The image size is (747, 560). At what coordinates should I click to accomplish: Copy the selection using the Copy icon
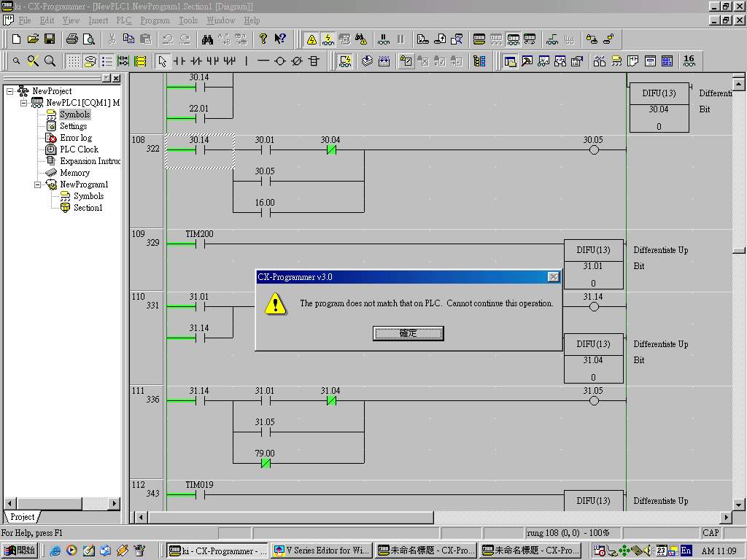128,39
